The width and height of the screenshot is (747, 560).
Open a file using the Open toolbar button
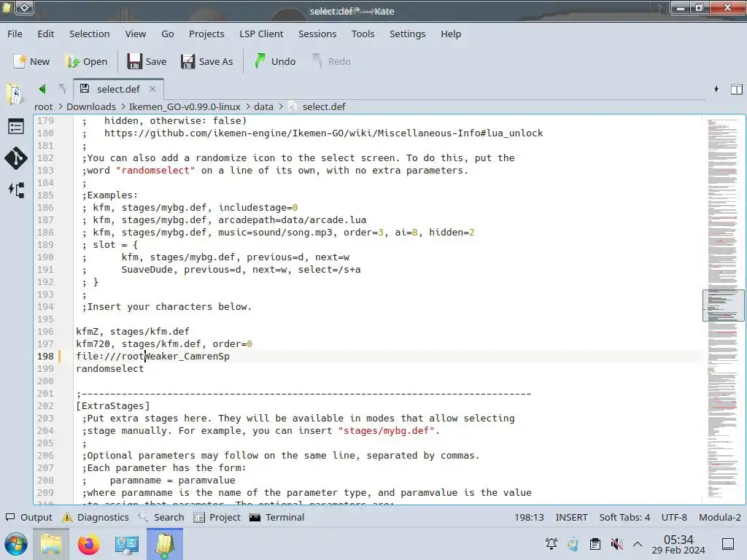click(x=86, y=61)
